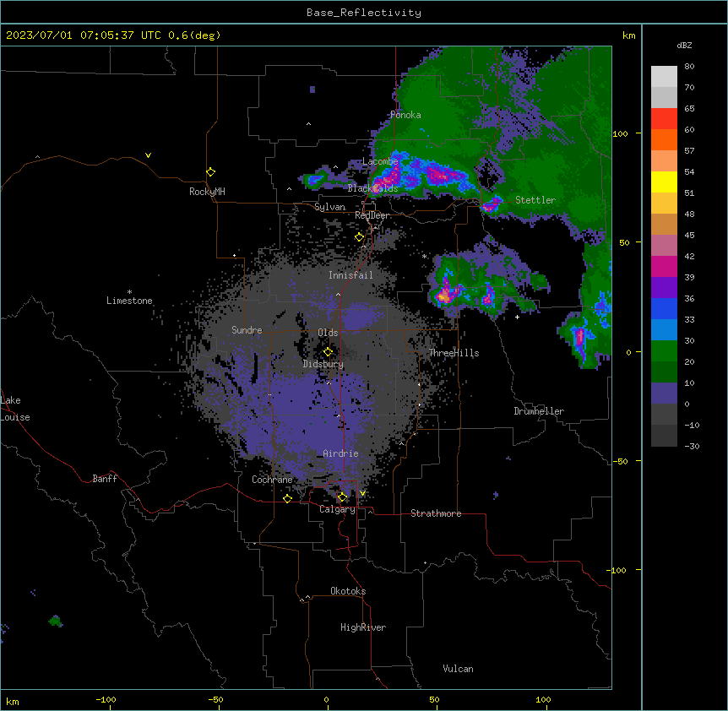Select the Okotoks label
The height and width of the screenshot is (711, 728).
(x=348, y=591)
